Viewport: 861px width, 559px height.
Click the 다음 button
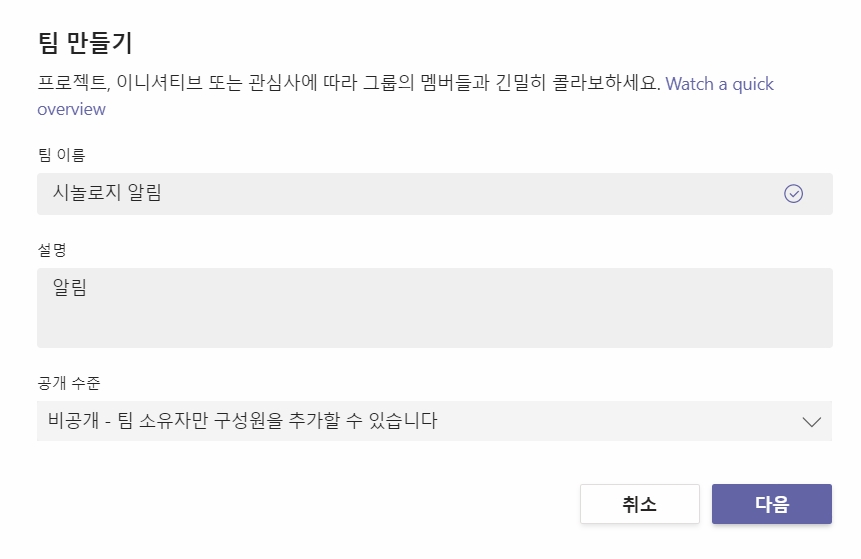(x=771, y=504)
